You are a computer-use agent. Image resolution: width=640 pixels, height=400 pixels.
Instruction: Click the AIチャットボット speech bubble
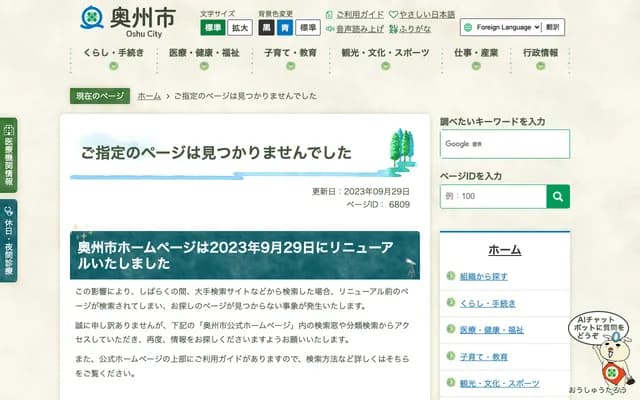[597, 327]
